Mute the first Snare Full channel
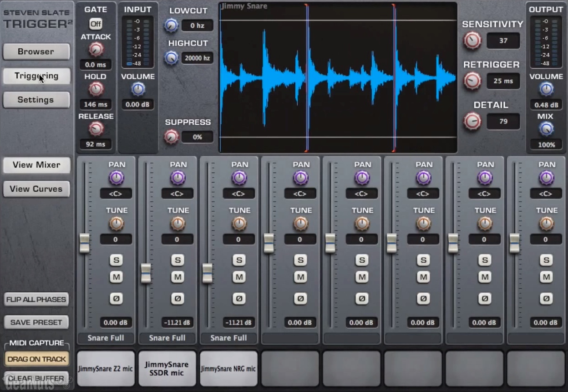This screenshot has height=392, width=568. 116,277
